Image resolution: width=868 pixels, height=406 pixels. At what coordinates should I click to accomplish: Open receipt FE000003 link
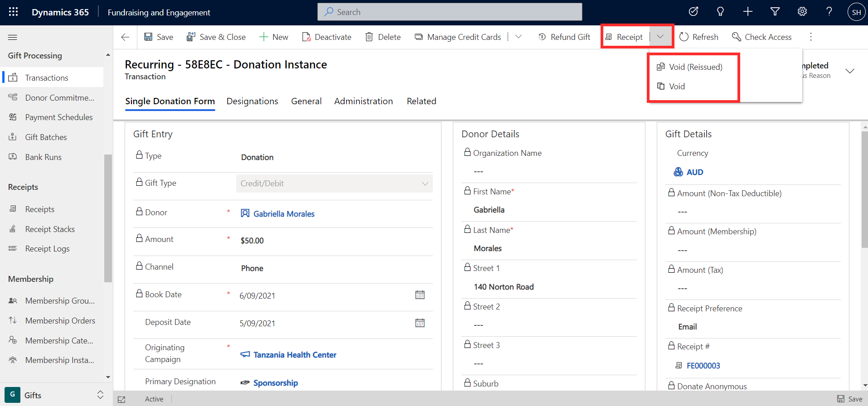point(703,366)
